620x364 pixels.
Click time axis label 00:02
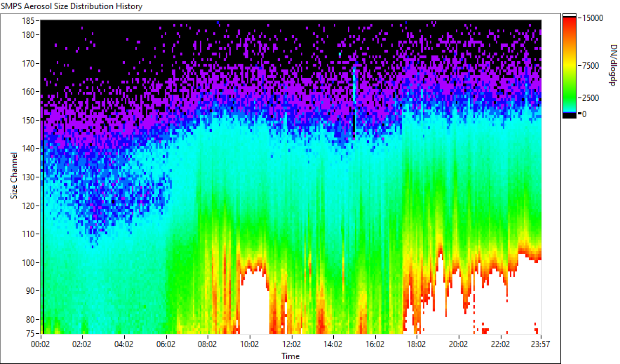(41, 344)
